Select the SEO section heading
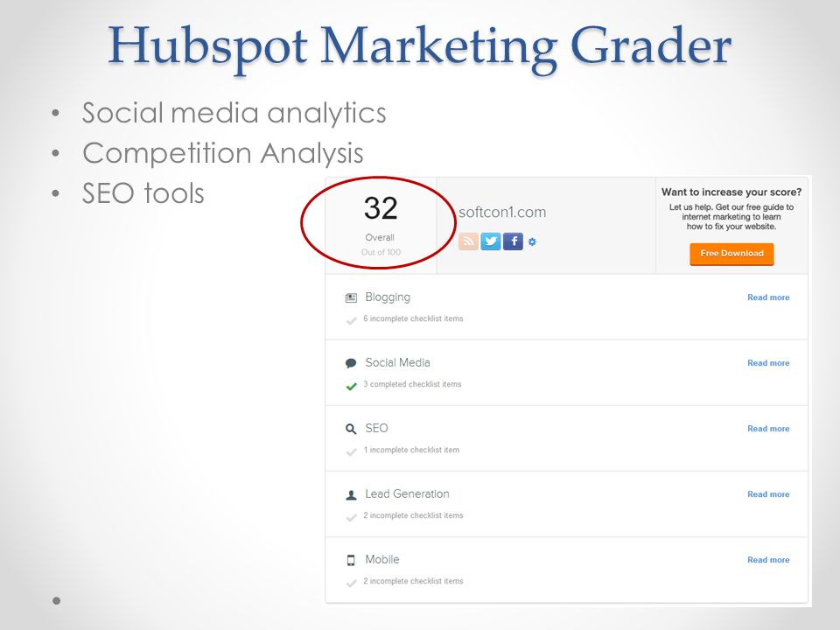 click(376, 429)
